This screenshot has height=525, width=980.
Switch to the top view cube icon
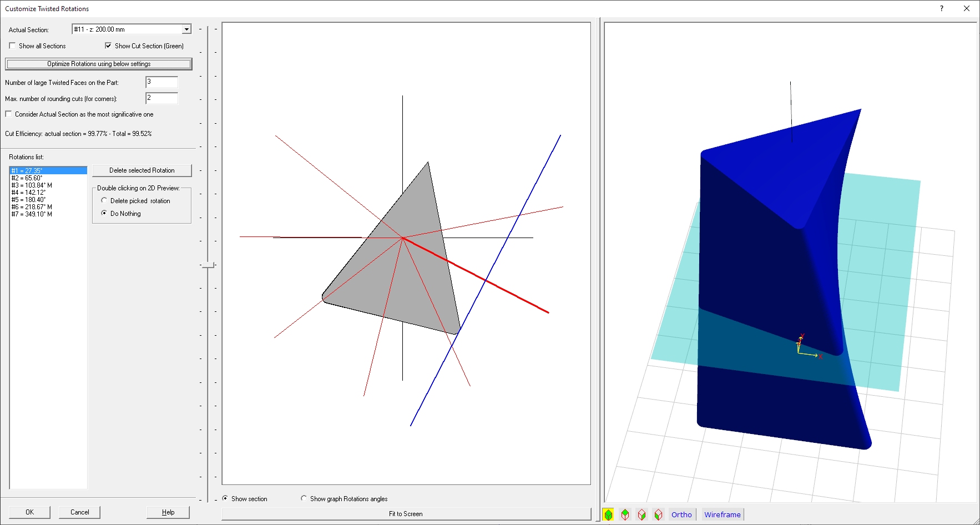625,514
